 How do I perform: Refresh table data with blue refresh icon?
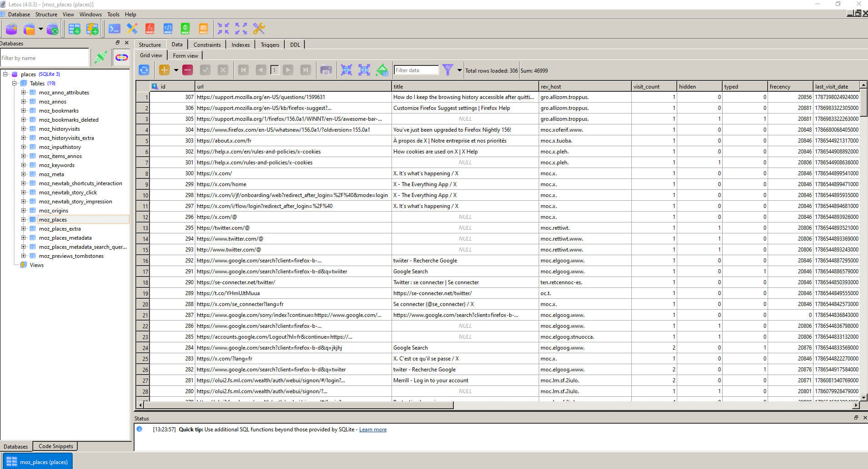pos(144,70)
